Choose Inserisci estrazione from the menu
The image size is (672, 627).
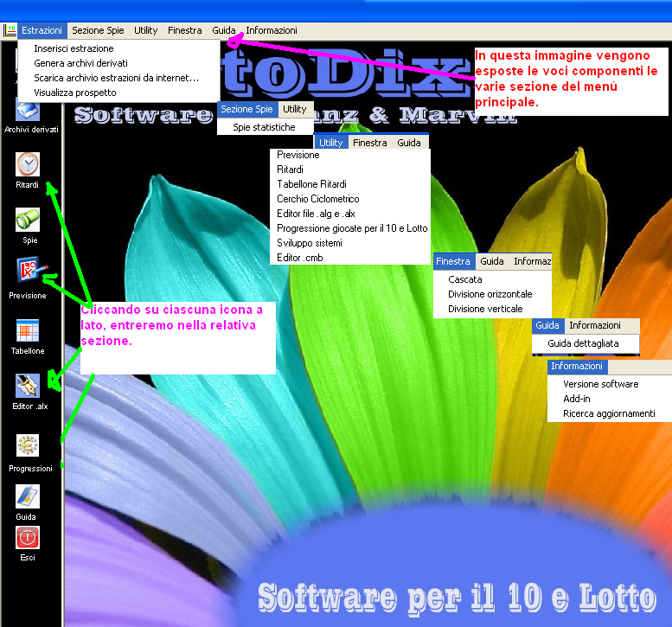74,48
